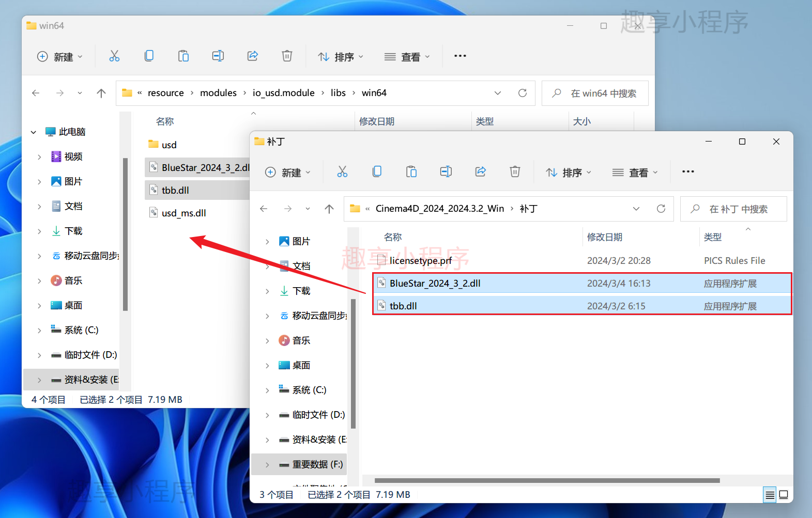Click libs in win64 breadcrumb path
This screenshot has height=518, width=812.
338,93
